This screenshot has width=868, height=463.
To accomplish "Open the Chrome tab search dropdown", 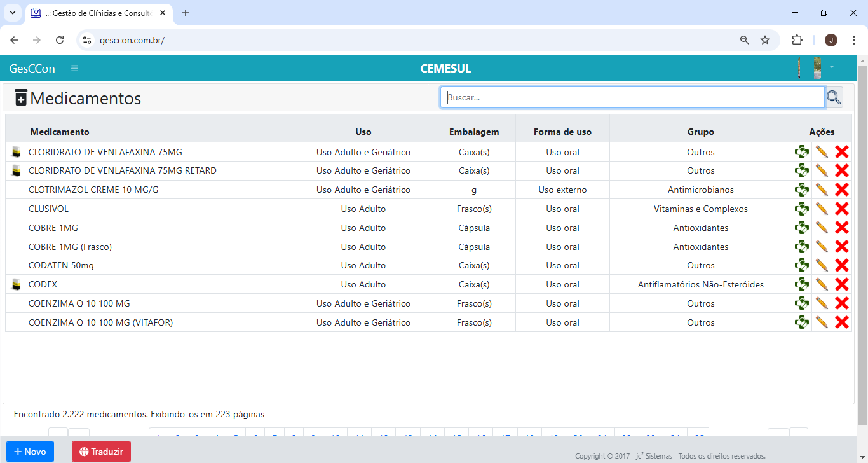I will pos(12,13).
